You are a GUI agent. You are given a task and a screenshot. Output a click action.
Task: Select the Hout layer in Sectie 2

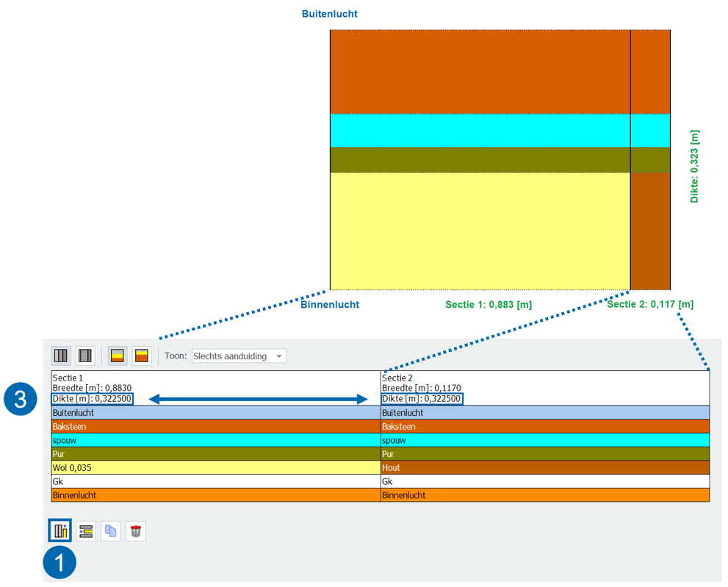544,468
